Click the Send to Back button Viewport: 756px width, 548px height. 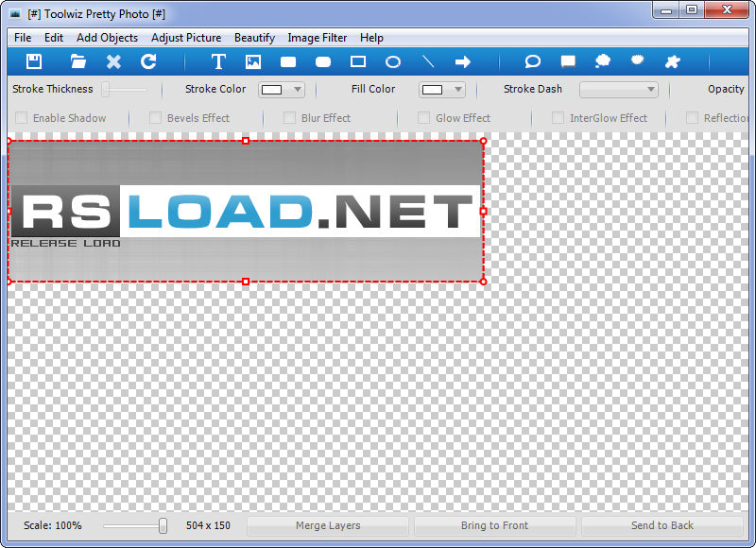point(662,525)
